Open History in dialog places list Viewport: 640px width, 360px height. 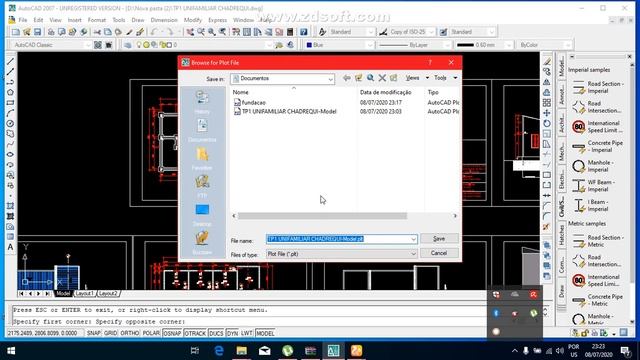[202, 102]
